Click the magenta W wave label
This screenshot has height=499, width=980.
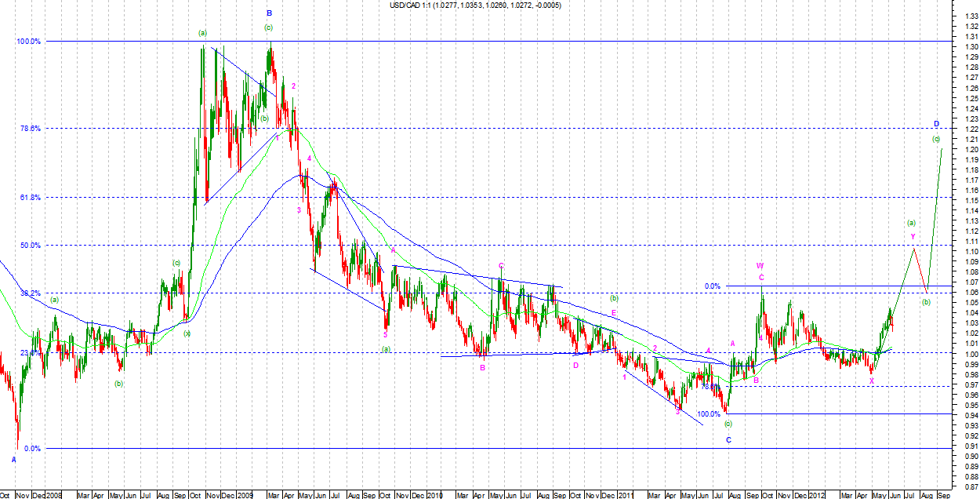(x=760, y=265)
